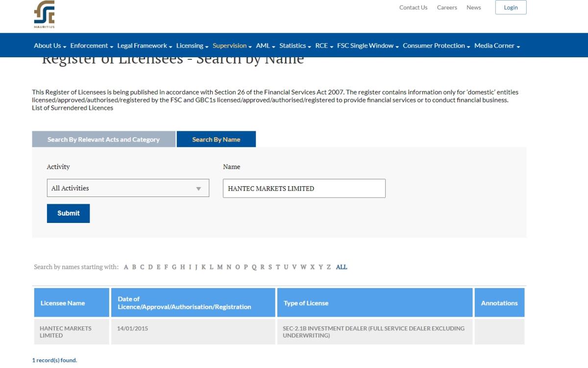Viewport: 588px width, 368px height.
Task: Switch to Search By Relevant Acts and Category tab
Action: pos(103,140)
